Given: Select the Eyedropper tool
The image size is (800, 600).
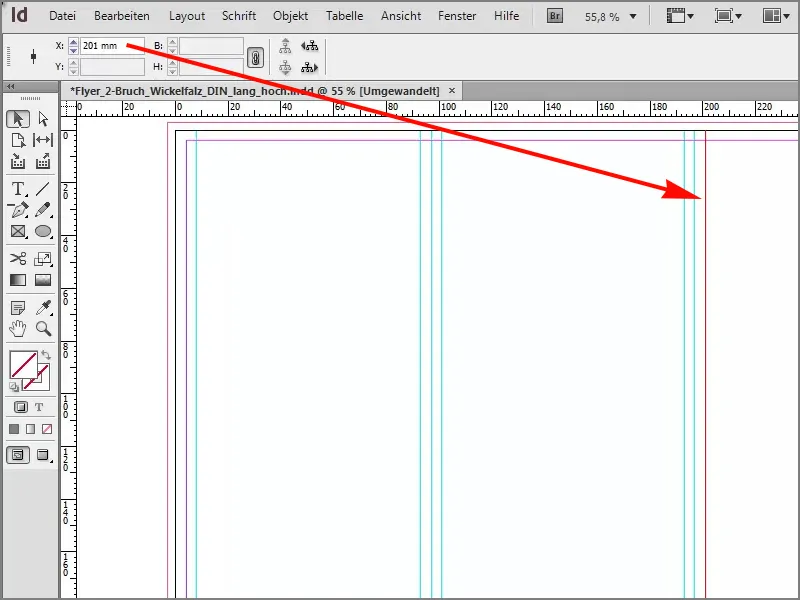Looking at the screenshot, I should pyautogui.click(x=43, y=308).
